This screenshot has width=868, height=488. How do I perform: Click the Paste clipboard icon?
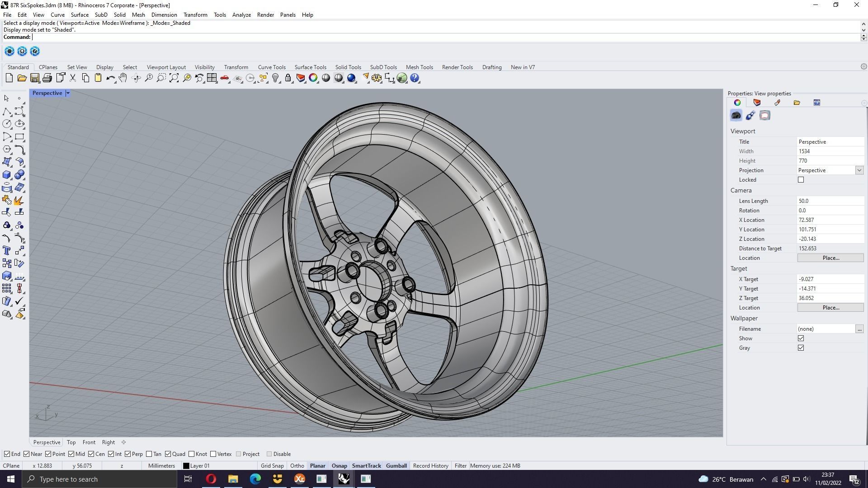point(98,78)
